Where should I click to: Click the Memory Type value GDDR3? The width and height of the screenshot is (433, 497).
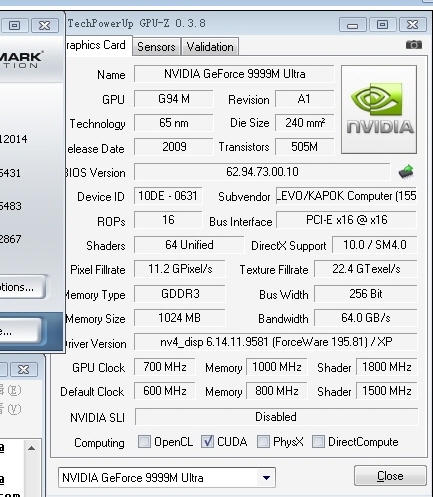pyautogui.click(x=180, y=294)
